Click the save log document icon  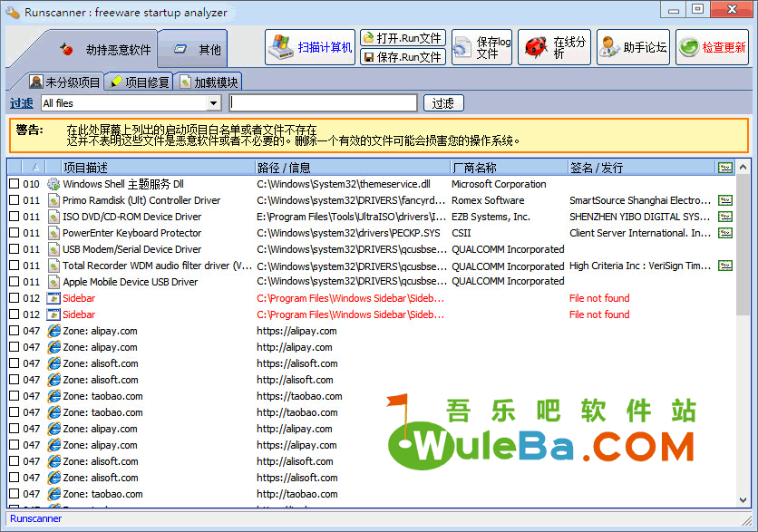(x=462, y=48)
